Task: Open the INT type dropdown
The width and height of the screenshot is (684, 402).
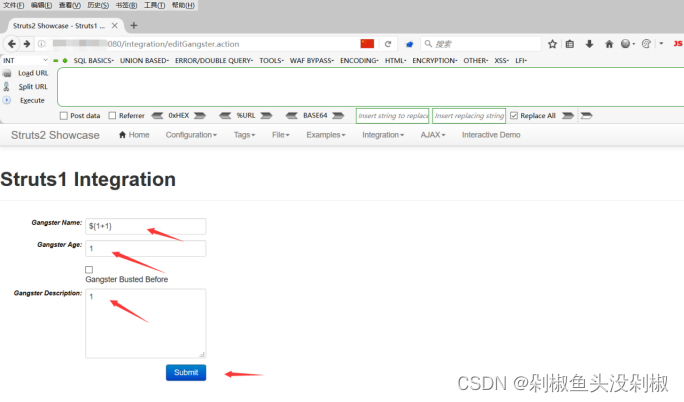Action: (x=25, y=60)
